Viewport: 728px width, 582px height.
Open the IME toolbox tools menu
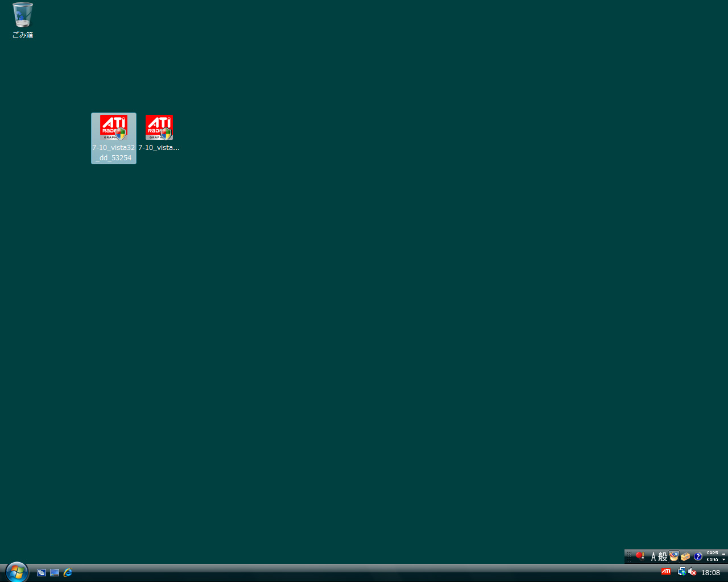(685, 556)
